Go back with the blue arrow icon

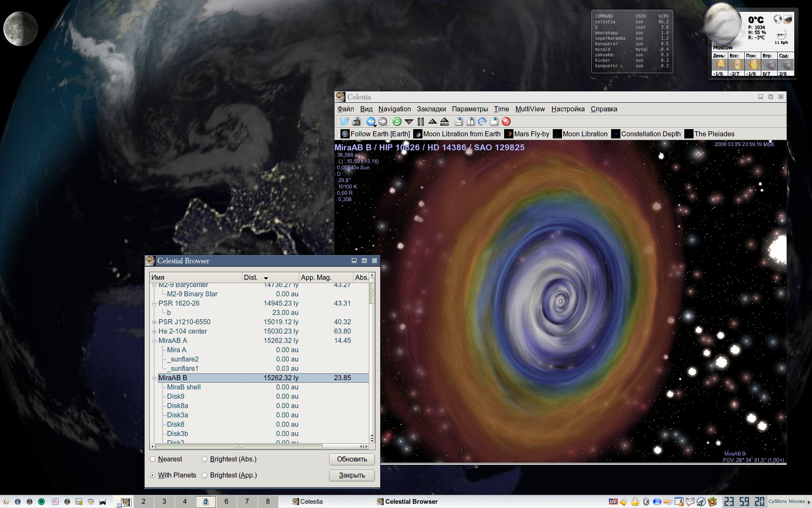pos(370,122)
